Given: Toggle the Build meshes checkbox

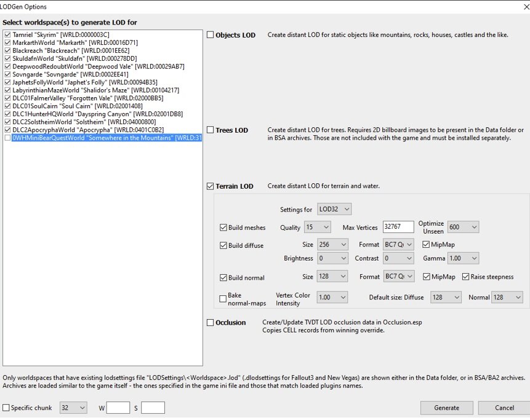Looking at the screenshot, I should 223,228.
